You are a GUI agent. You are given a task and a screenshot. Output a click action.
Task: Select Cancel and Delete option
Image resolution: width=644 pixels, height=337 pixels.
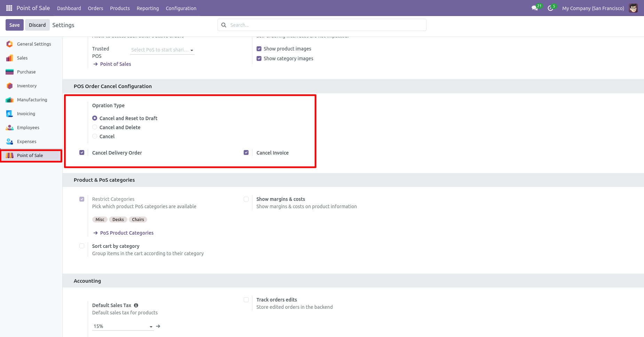[x=95, y=127]
